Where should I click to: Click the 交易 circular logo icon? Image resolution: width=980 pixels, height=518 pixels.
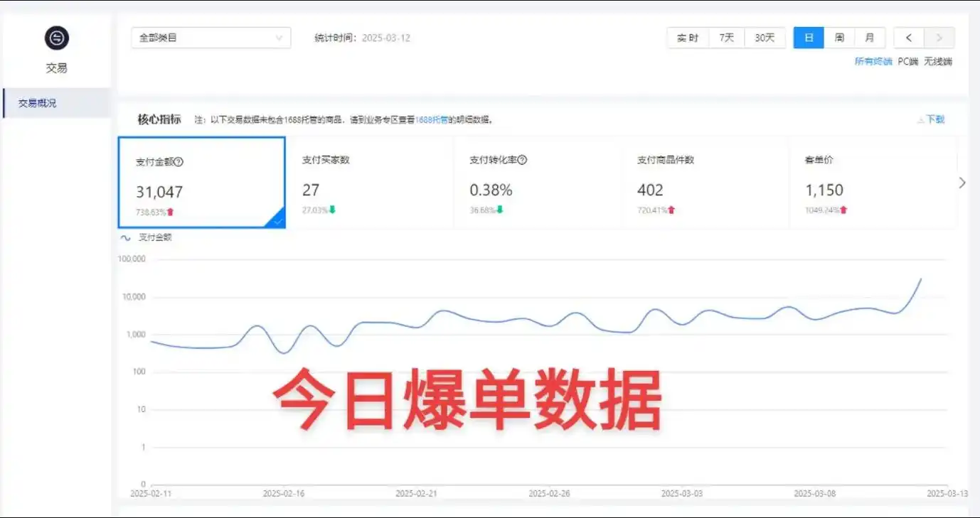(x=57, y=38)
